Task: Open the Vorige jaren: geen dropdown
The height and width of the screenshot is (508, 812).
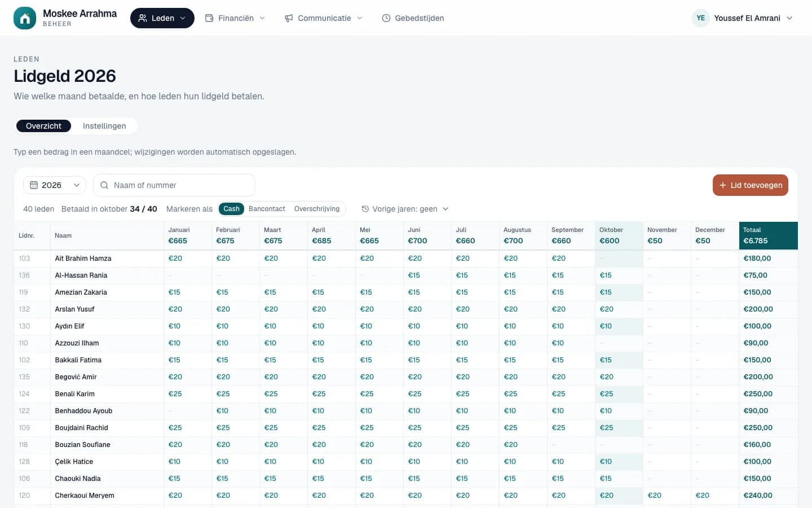Action: tap(405, 209)
